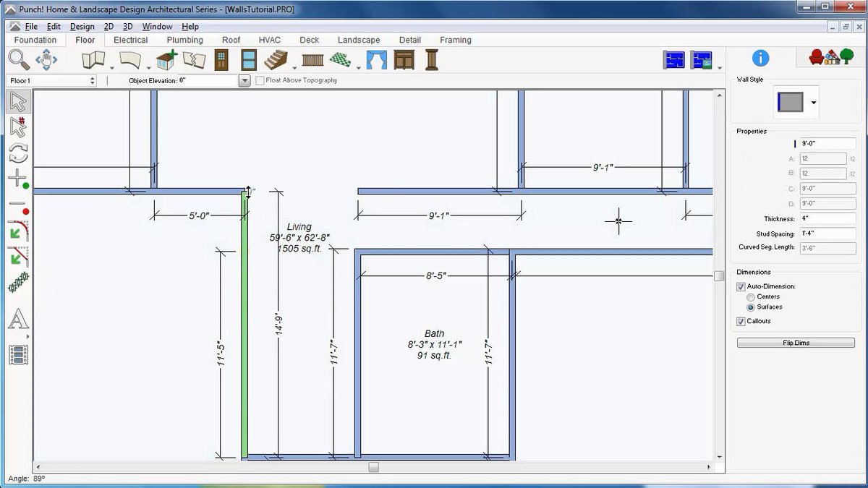Select the Centers radio button
The height and width of the screenshot is (488, 868).
[x=751, y=297]
